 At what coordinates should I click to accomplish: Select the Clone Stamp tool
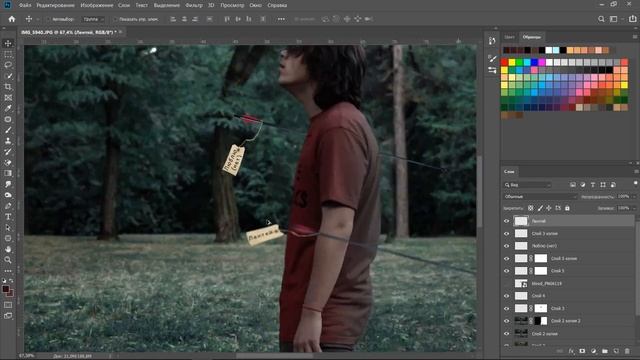click(x=8, y=141)
